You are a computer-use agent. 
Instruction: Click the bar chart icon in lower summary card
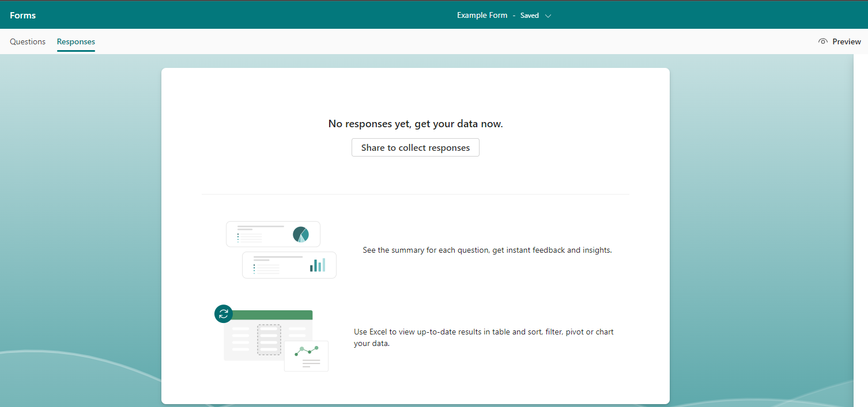point(318,265)
